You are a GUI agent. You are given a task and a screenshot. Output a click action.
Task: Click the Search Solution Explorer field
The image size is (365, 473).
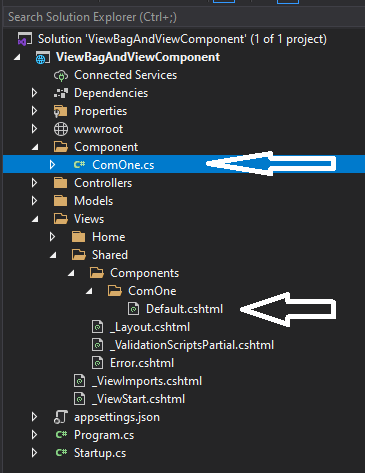pos(184,17)
